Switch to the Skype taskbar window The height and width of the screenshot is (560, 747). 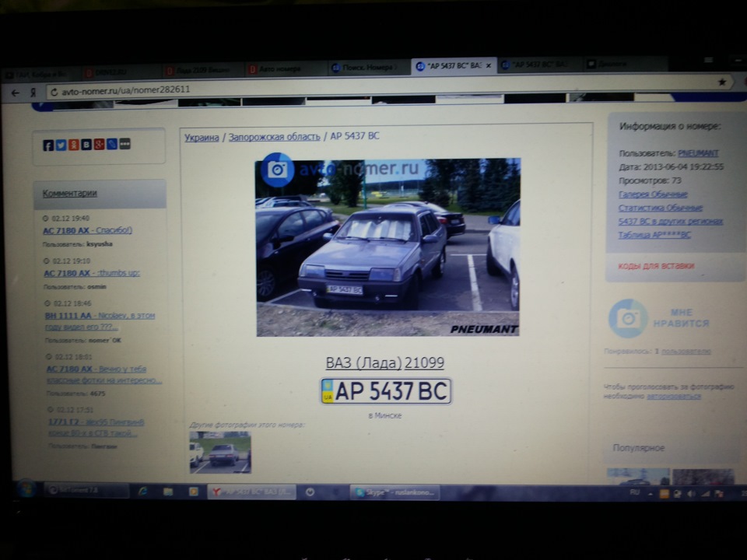pyautogui.click(x=395, y=492)
